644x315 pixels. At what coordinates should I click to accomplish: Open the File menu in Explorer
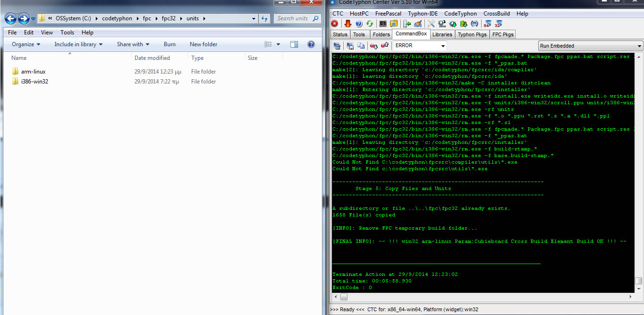click(x=12, y=33)
